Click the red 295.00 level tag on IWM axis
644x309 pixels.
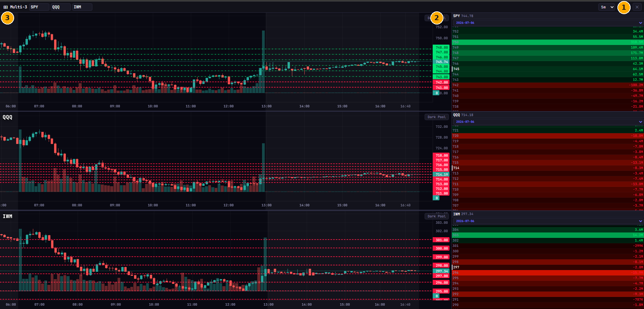[441, 291]
